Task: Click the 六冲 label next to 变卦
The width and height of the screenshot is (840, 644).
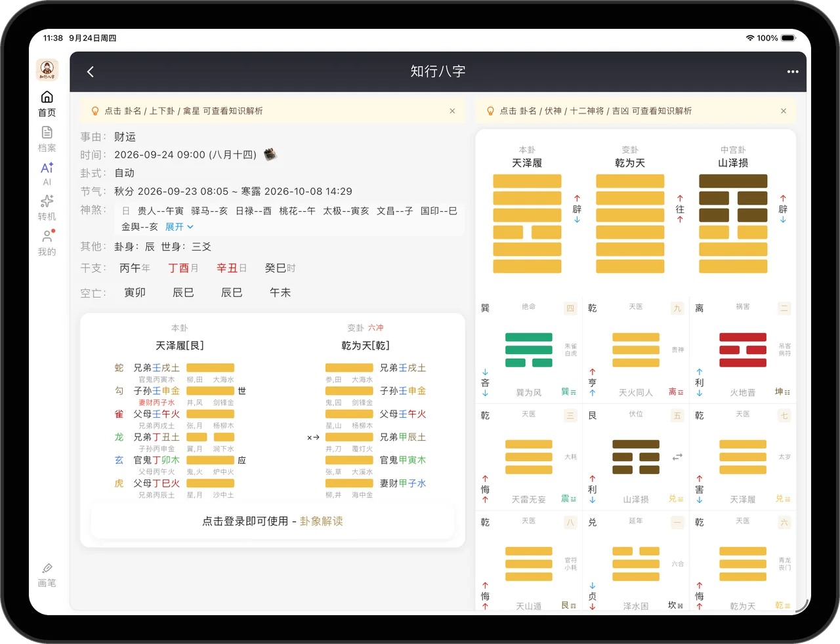Action: pyautogui.click(x=375, y=328)
